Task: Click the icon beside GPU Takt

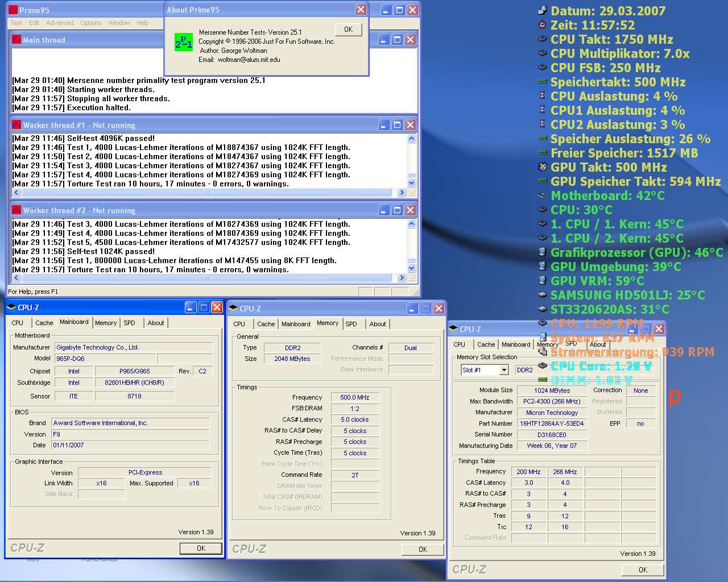Action: (542, 167)
